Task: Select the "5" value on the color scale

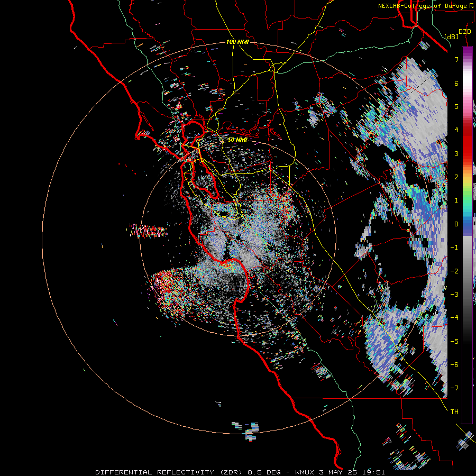Action: [x=456, y=106]
